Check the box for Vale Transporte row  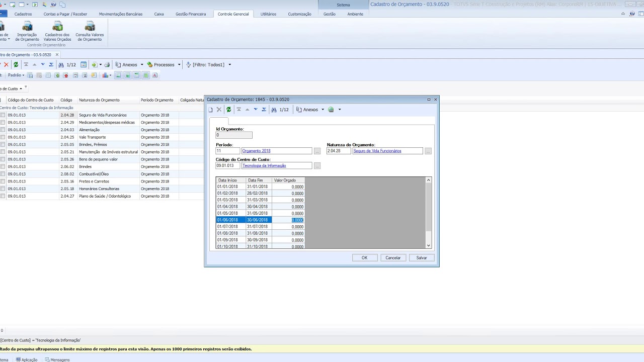tap(3, 137)
